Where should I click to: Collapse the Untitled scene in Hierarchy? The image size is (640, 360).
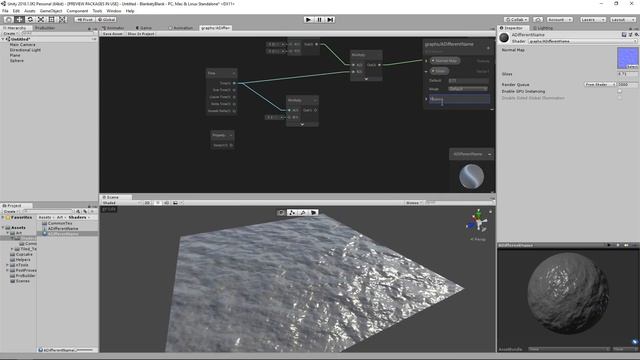(3, 39)
